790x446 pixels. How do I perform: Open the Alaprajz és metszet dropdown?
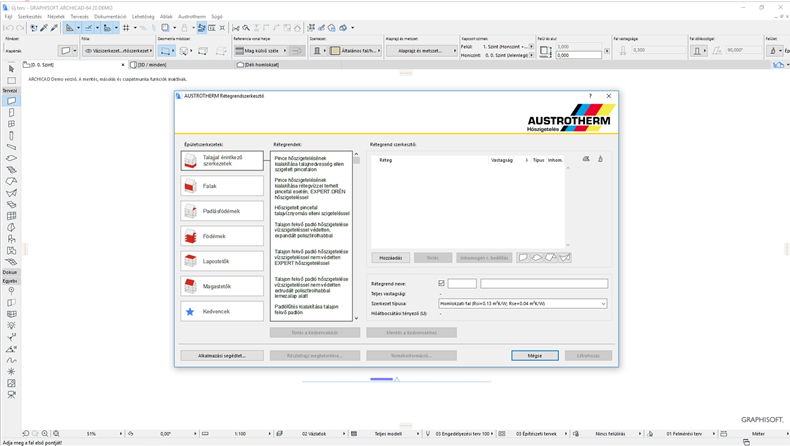(421, 51)
